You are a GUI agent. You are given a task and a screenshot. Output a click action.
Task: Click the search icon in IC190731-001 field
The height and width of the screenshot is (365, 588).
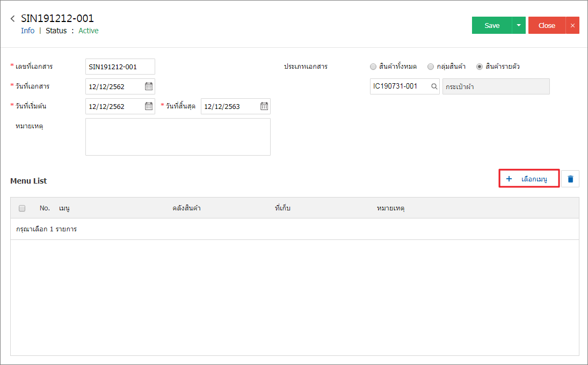click(434, 86)
